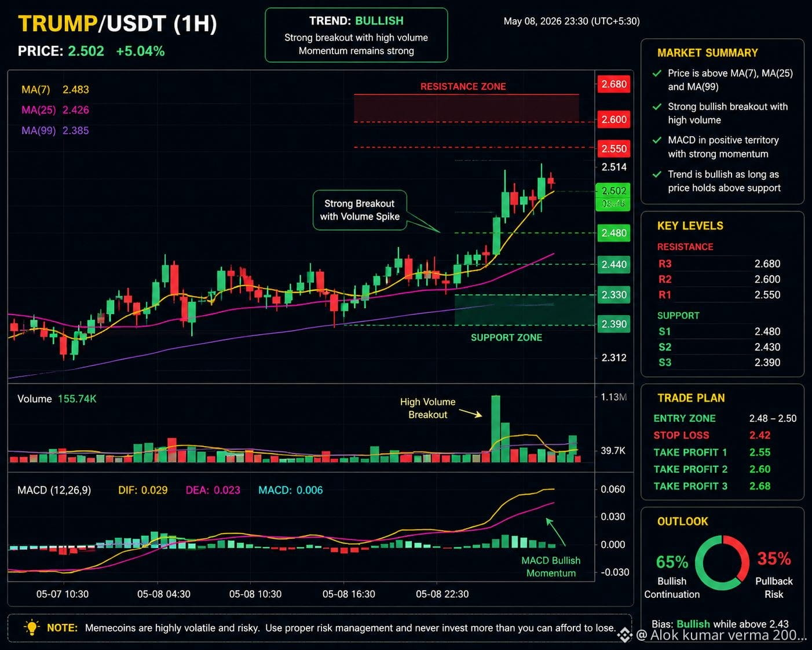812x650 pixels.
Task: Click the TREND: BULLISH heading
Action: [x=356, y=21]
